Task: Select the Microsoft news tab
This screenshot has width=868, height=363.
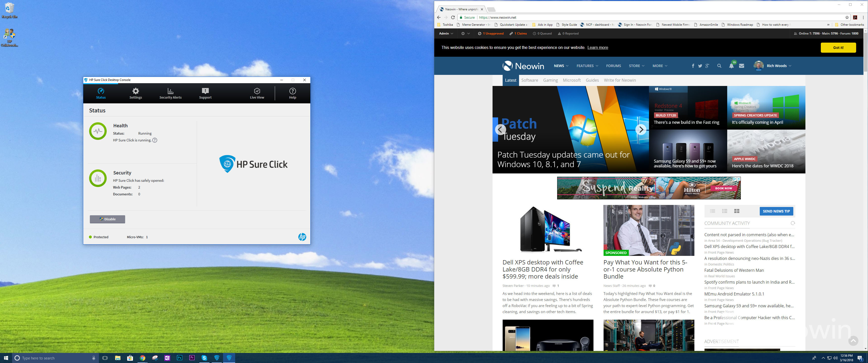Action: (572, 80)
